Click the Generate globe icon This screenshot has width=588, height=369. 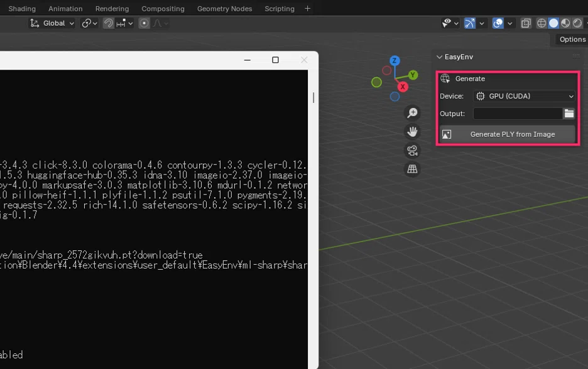(x=445, y=78)
